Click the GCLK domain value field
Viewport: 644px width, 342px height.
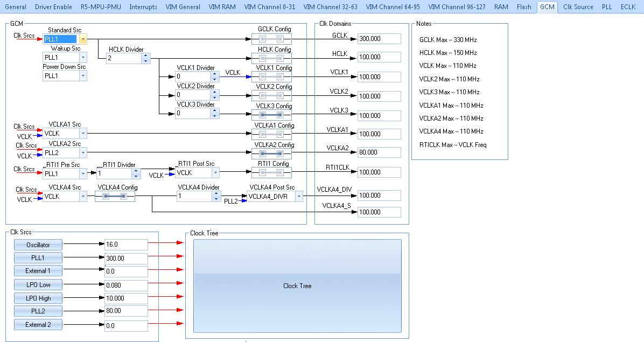pyautogui.click(x=379, y=39)
